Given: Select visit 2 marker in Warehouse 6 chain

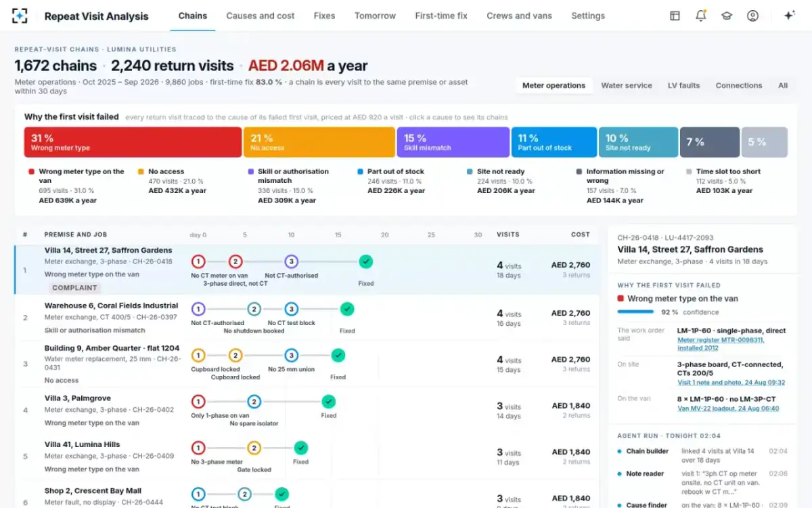Looking at the screenshot, I should [x=254, y=309].
